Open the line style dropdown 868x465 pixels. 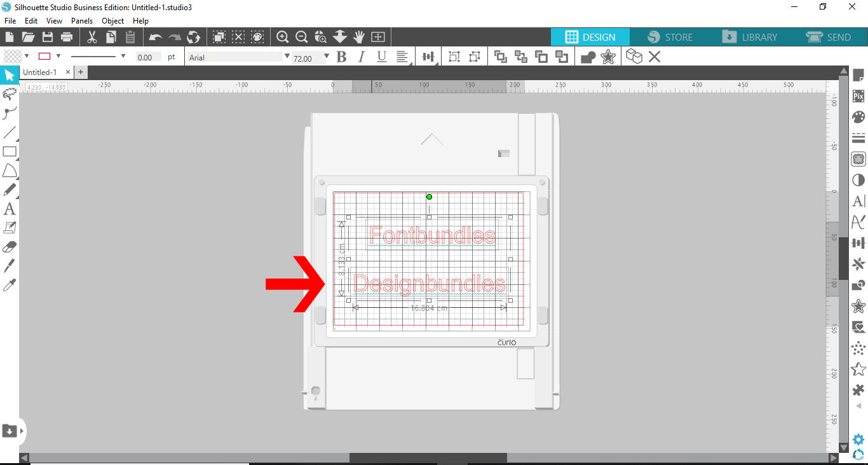[123, 56]
